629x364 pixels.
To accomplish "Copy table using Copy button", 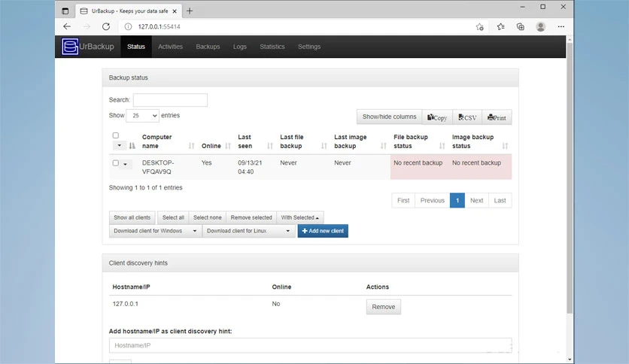I will point(437,117).
